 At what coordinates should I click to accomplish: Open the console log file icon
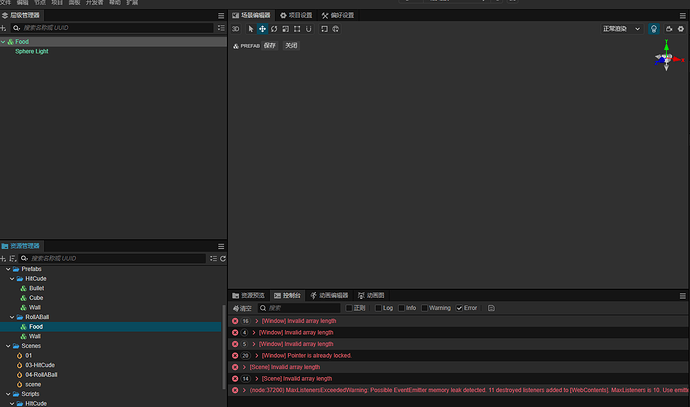click(491, 308)
